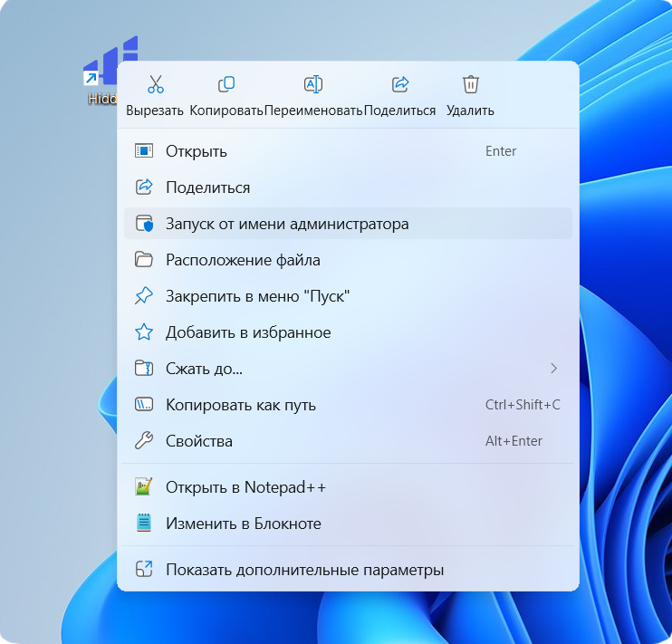Select Открыть menu entry

pos(196,151)
